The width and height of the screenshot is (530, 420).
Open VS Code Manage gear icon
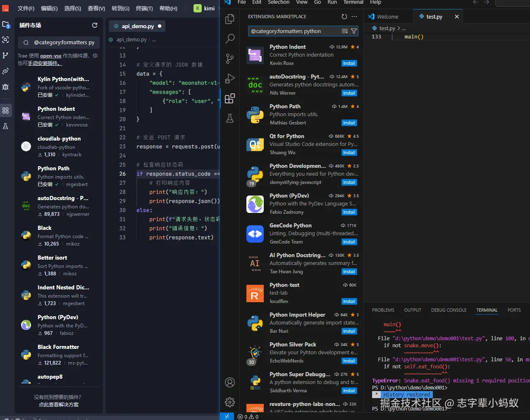click(x=230, y=402)
